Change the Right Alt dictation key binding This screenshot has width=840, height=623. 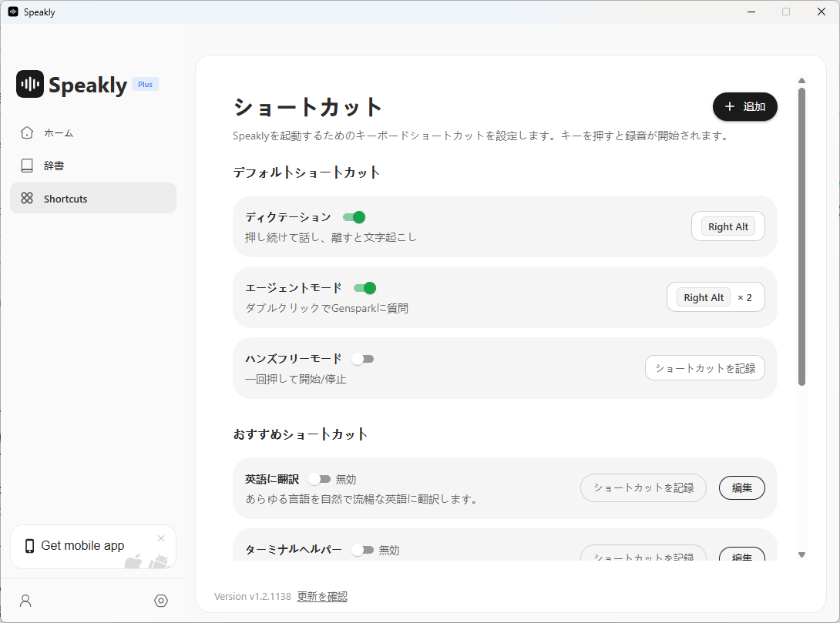coord(727,226)
